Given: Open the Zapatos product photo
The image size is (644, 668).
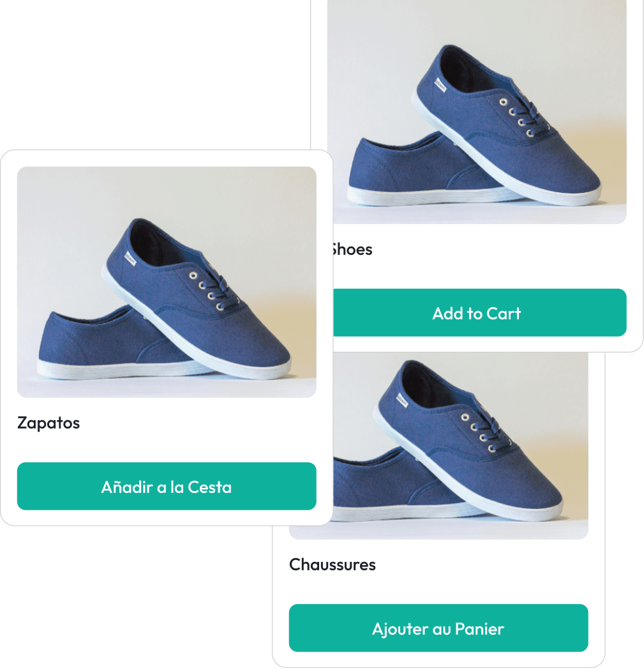Looking at the screenshot, I should pos(167,282).
